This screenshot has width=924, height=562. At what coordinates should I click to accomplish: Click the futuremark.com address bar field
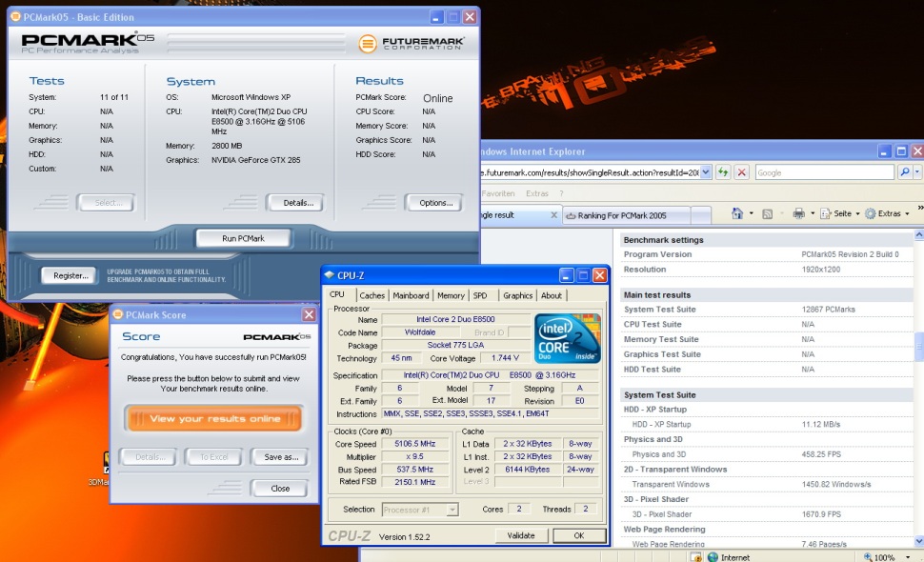[x=592, y=172]
